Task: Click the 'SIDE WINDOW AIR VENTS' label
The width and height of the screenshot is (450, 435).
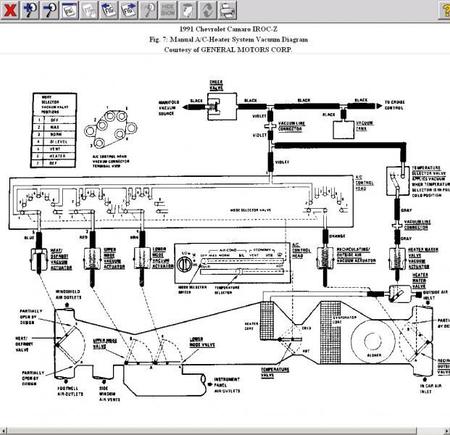Action: pyautogui.click(x=110, y=394)
